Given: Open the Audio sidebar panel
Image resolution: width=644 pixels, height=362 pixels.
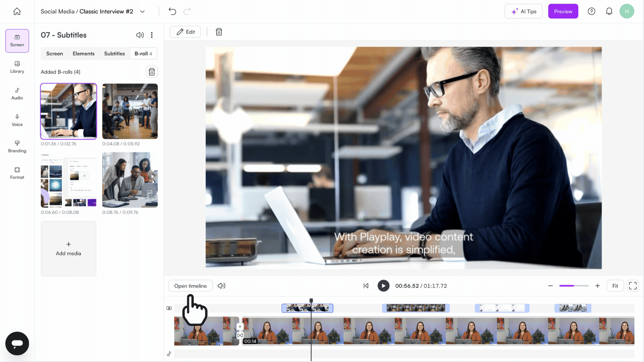Looking at the screenshot, I should click(17, 94).
